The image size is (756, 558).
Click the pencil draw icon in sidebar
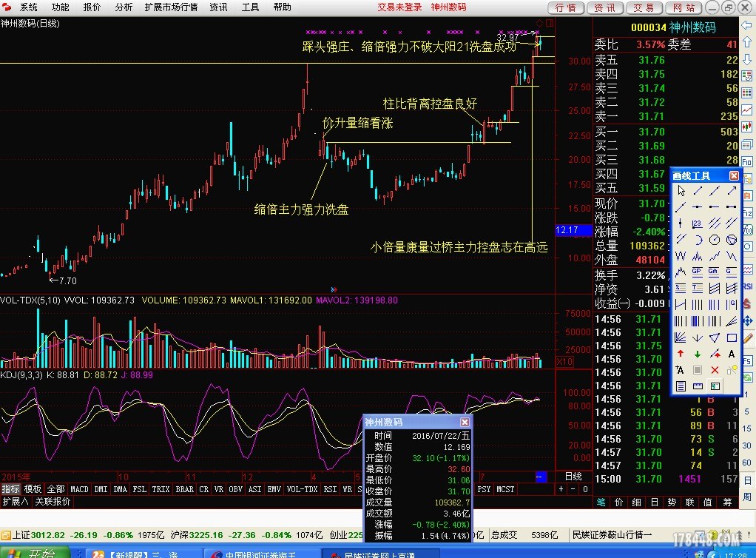coord(748,338)
